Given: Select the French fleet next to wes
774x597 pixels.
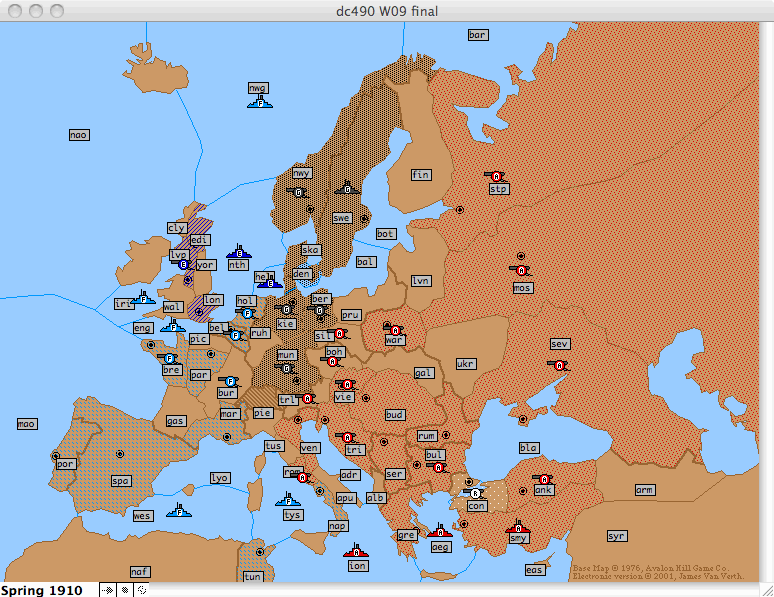Looking at the screenshot, I should 179,511.
